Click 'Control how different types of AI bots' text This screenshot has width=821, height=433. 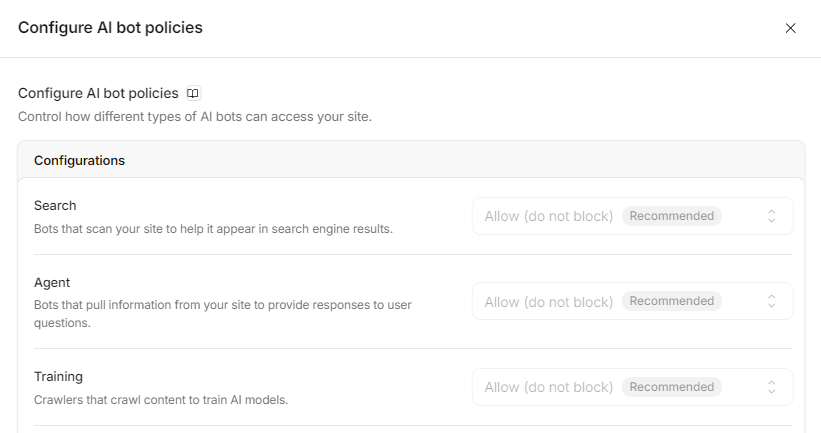195,116
